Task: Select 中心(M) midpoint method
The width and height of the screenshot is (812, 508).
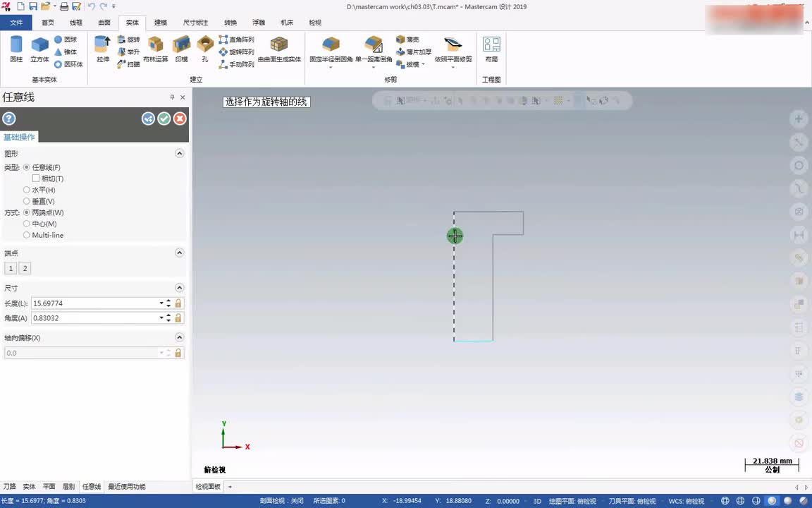Action: coord(26,224)
